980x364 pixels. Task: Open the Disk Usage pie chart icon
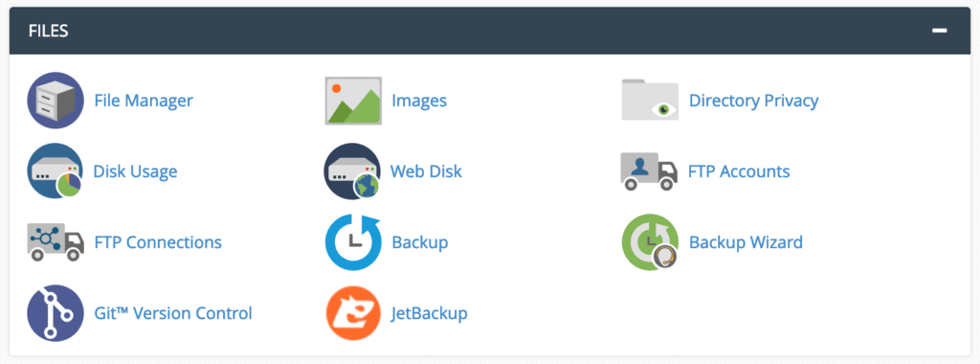click(56, 171)
